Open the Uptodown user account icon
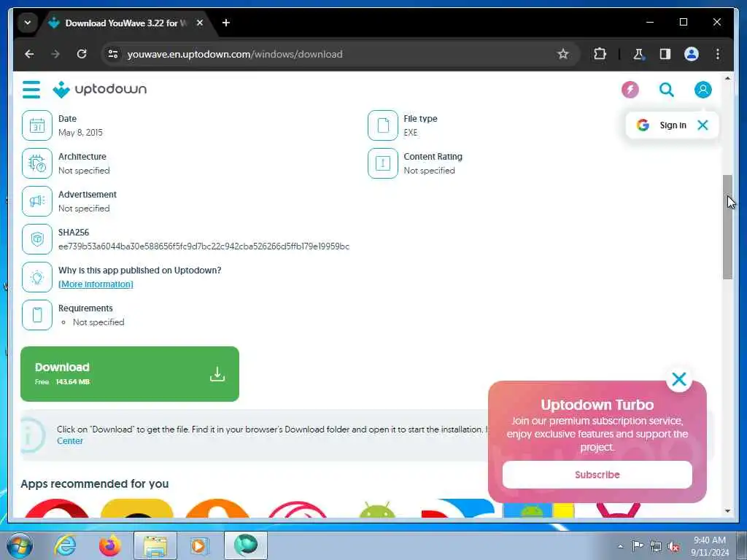Viewport: 747px width, 560px height. coord(703,90)
